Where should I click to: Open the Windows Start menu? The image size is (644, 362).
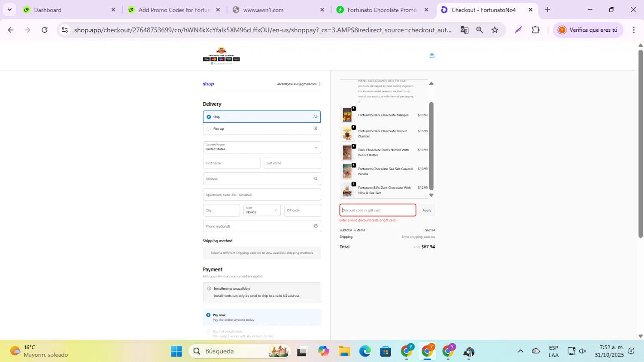tap(176, 351)
